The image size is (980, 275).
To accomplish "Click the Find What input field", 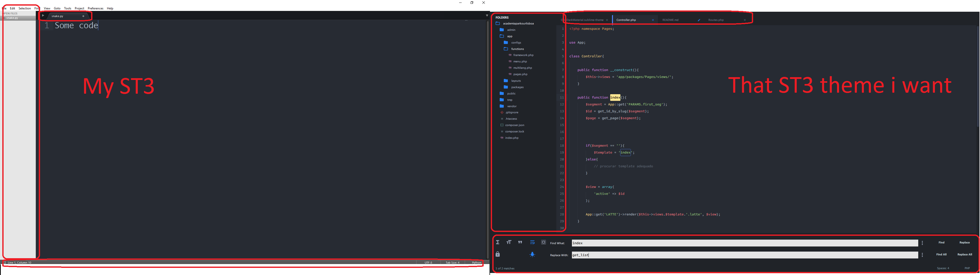I will pyautogui.click(x=744, y=243).
